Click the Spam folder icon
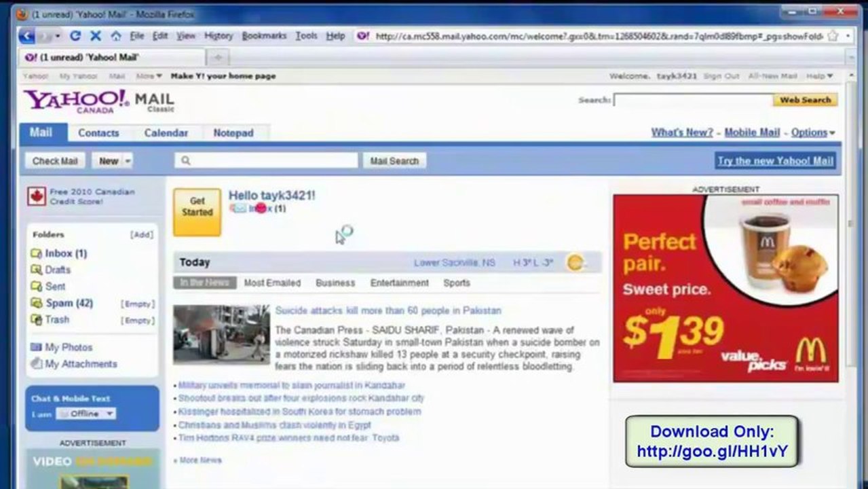 tap(36, 303)
